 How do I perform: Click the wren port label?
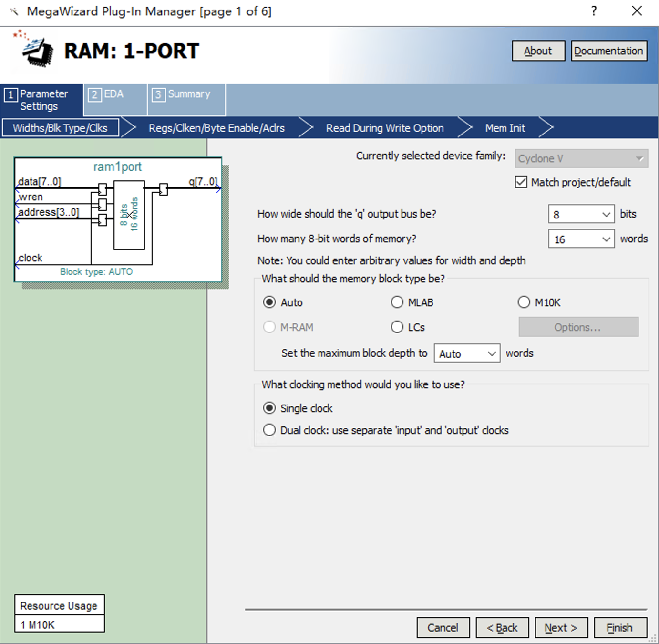coord(31,197)
